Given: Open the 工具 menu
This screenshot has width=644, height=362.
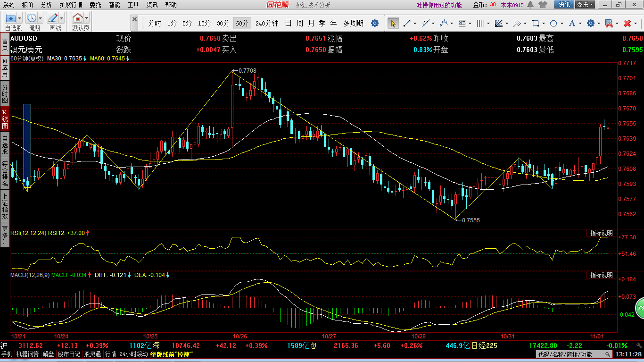Looking at the screenshot, I should [133, 5].
